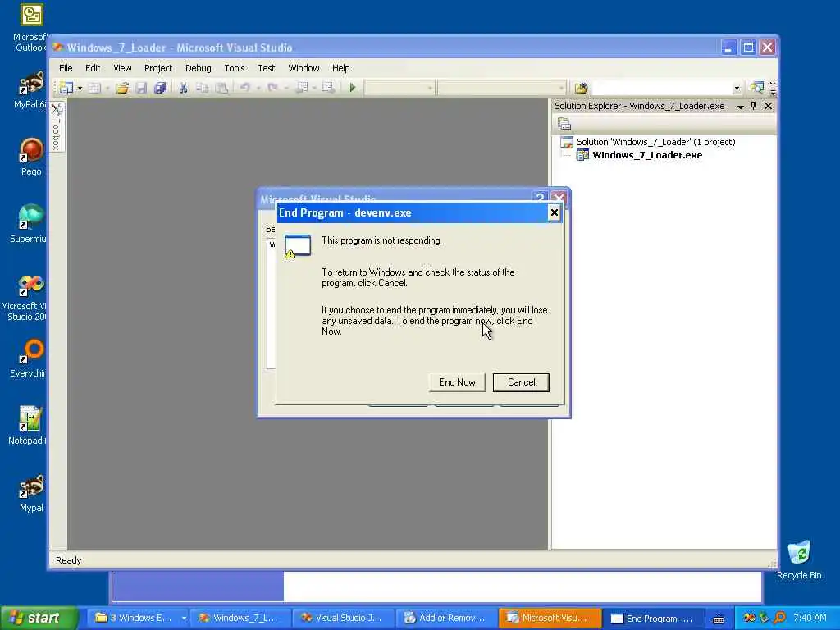Click the End Now button

pos(457,382)
